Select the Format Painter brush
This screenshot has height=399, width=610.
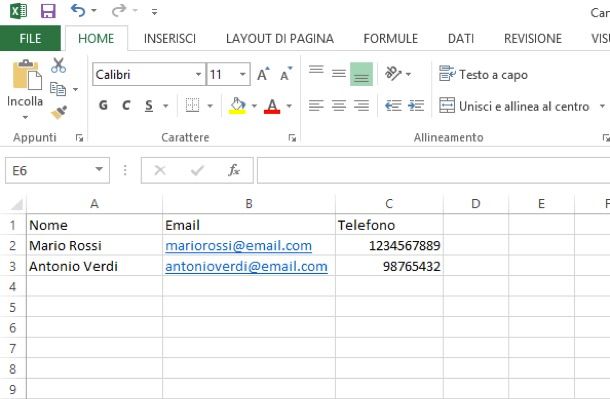coord(59,112)
